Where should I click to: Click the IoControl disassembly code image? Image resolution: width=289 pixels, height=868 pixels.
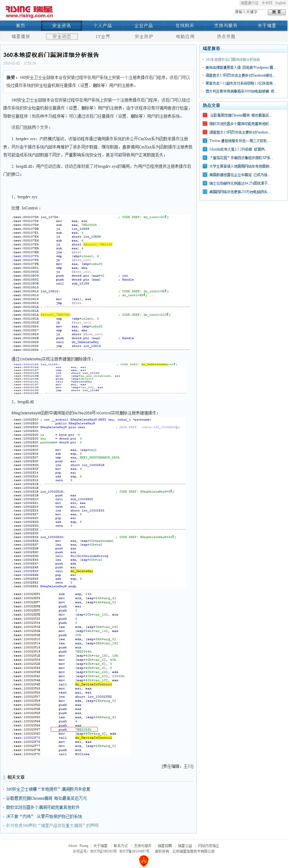coord(101,283)
